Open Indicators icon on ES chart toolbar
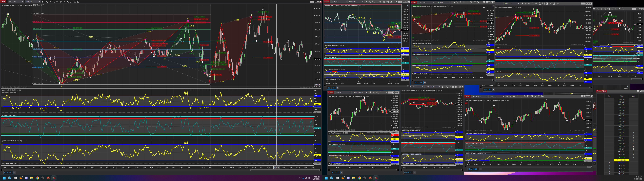This screenshot has height=181, width=644. 71,2
